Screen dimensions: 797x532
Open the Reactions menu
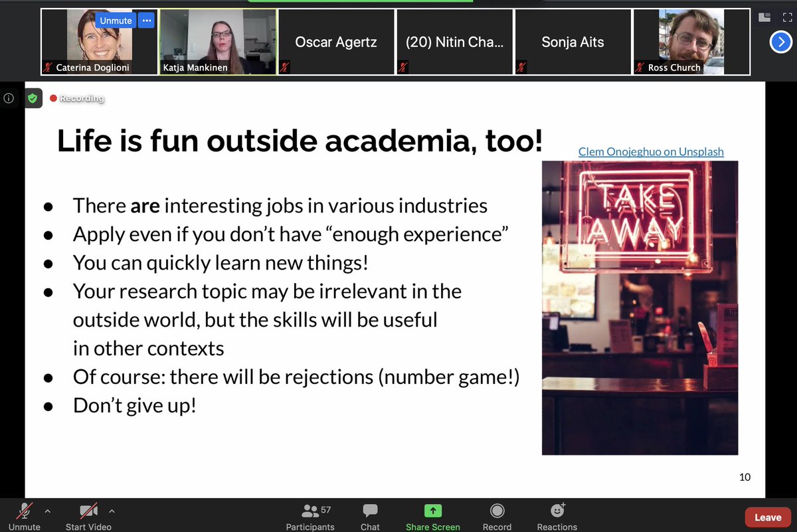(557, 517)
